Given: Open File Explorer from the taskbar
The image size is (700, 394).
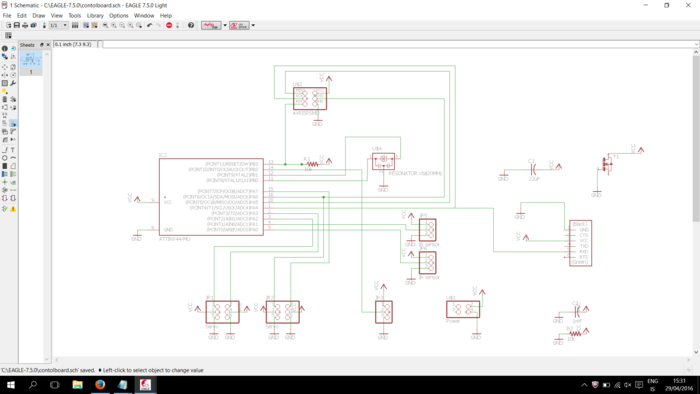Looking at the screenshot, I should (77, 385).
